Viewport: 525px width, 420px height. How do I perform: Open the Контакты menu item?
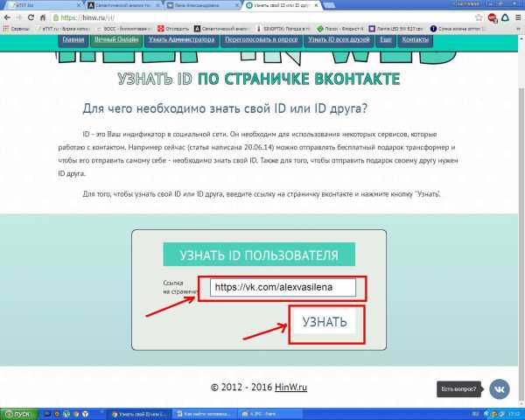[415, 40]
